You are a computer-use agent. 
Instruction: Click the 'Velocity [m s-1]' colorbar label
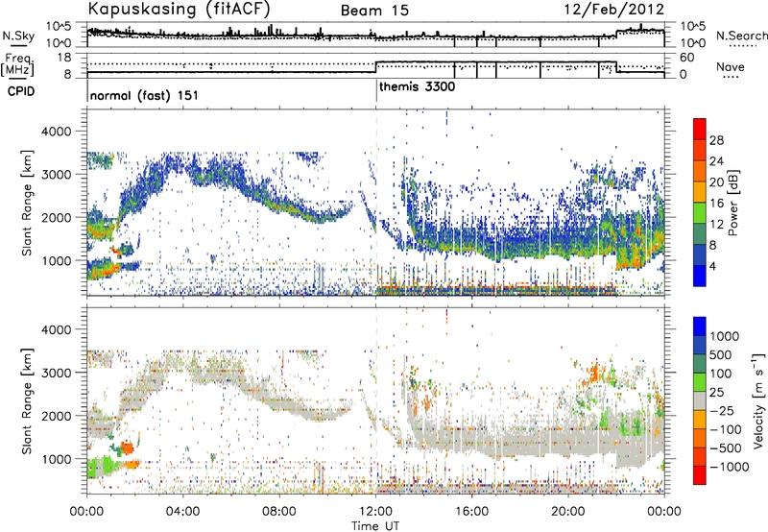pyautogui.click(x=758, y=400)
